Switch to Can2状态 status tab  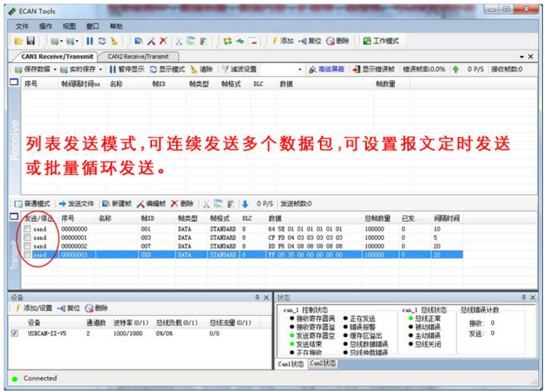(323, 364)
